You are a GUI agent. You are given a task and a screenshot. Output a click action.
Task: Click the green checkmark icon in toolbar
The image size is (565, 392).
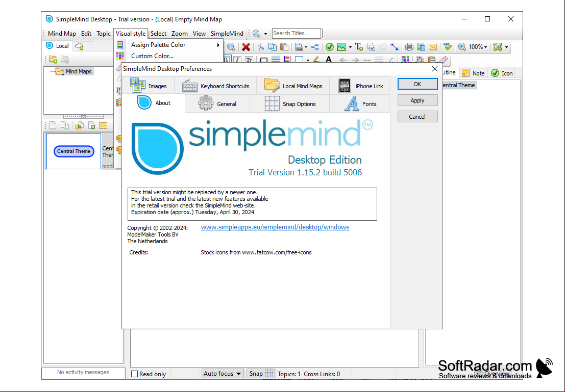(329, 47)
